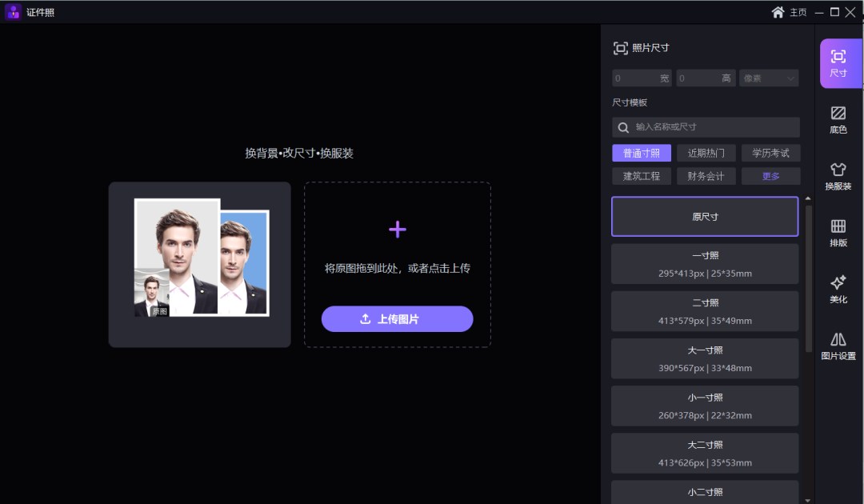Select the 建筑工程 category
The height and width of the screenshot is (504, 864).
point(641,175)
